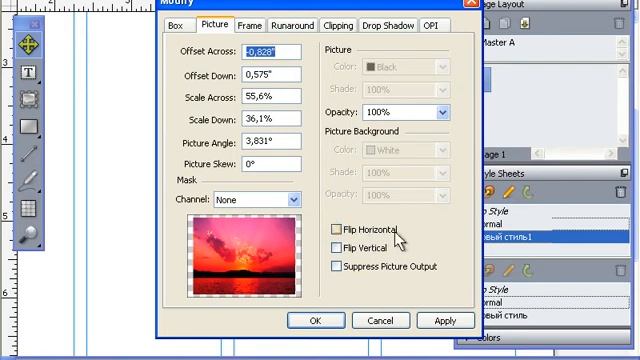This screenshot has width=640, height=360.
Task: Check Suppress Picture Output
Action: pos(336,266)
